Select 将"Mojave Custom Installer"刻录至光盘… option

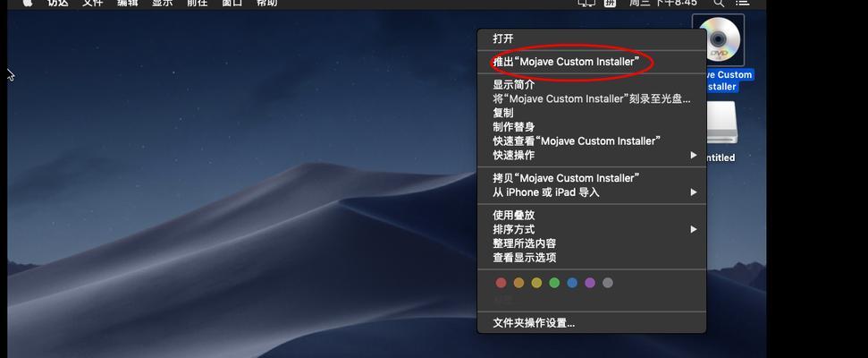[x=592, y=99]
